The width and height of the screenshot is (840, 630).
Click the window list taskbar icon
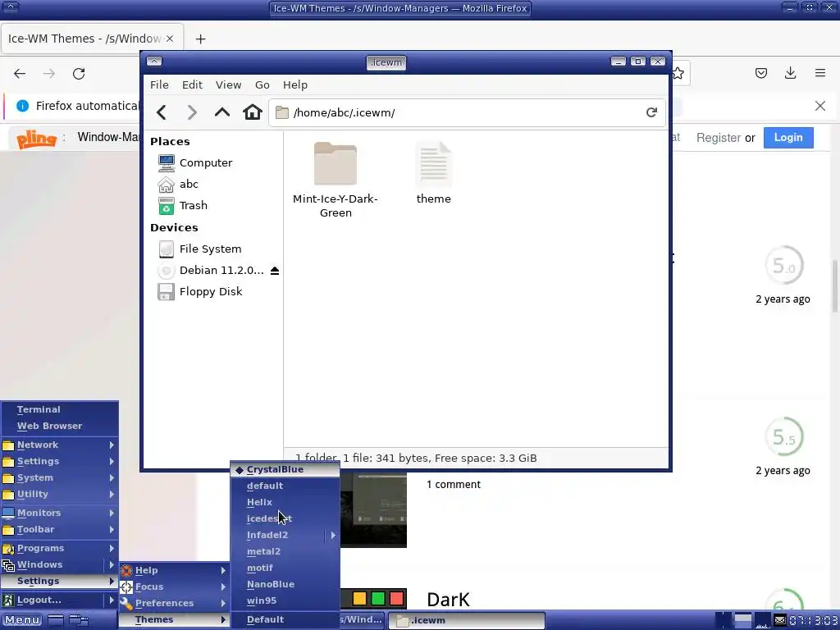[x=80, y=620]
